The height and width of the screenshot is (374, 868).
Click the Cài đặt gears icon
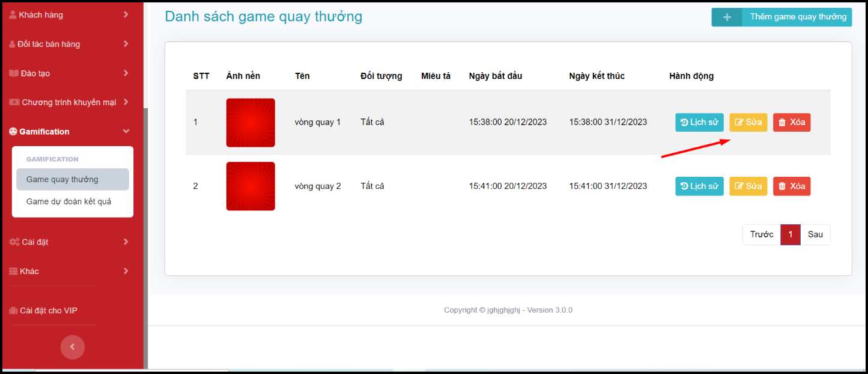coord(14,242)
